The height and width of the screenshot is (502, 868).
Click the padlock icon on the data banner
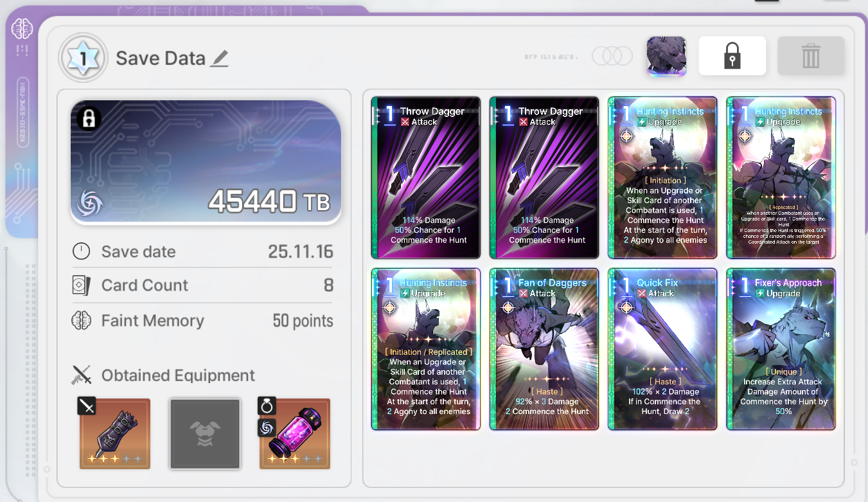tap(88, 119)
